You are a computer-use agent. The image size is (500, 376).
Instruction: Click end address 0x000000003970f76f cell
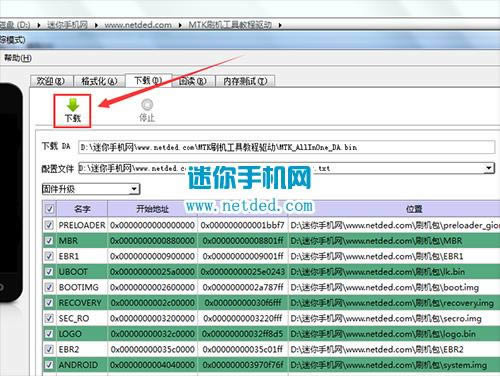tap(243, 365)
